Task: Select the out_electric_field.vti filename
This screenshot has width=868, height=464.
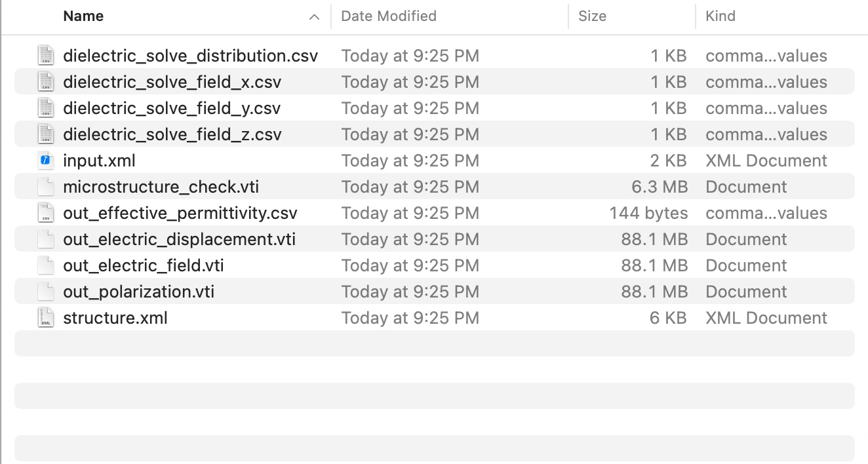Action: 144,265
